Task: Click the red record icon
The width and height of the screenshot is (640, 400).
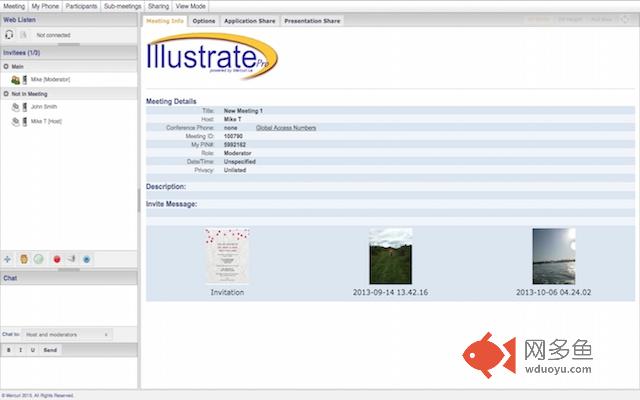Action: click(57, 259)
